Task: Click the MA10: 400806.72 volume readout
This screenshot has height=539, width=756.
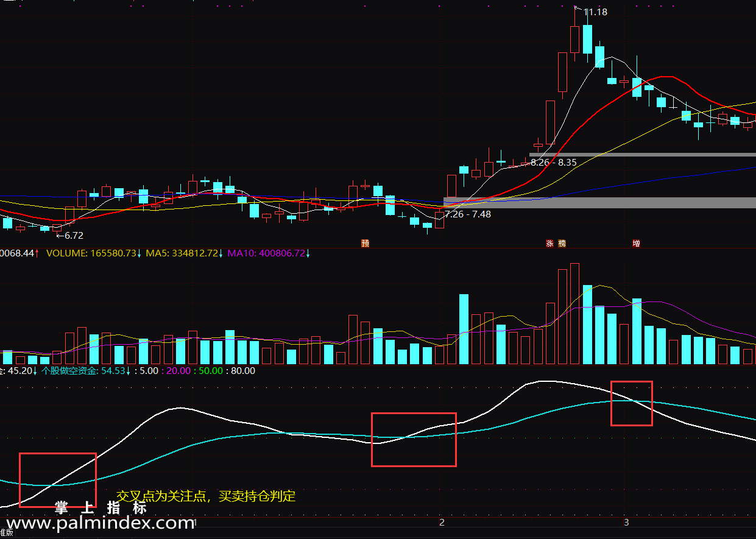Action: [266, 253]
